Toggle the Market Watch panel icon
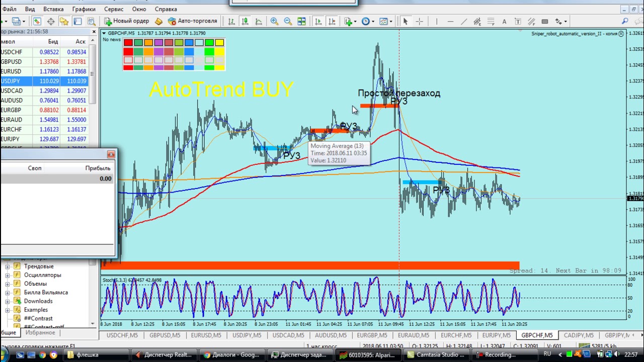This screenshot has height=362, width=644. coord(37,21)
